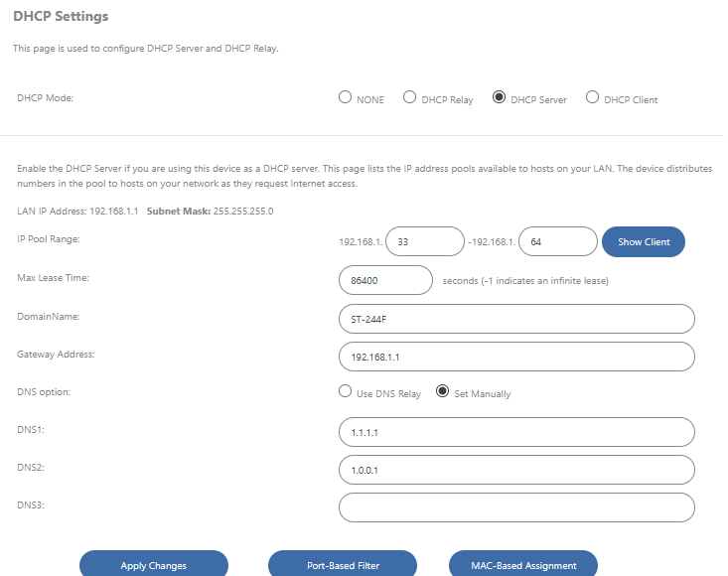
Task: Click the DomainName input box
Action: click(515, 319)
